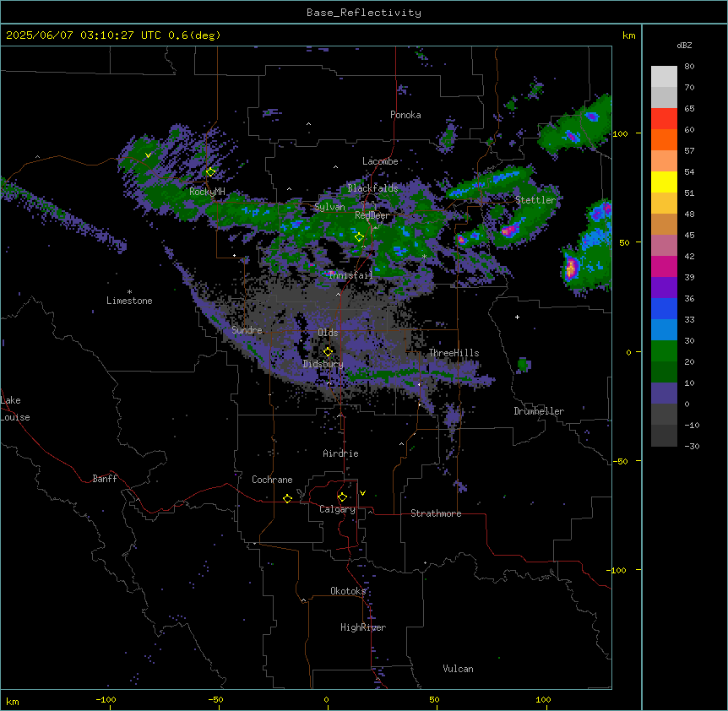The width and height of the screenshot is (728, 711).
Task: Click the Banff town label
Action: coord(105,479)
